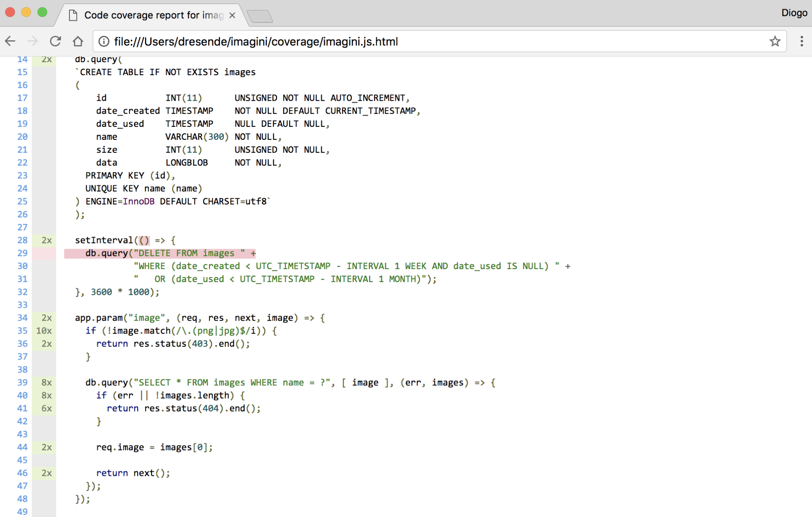Close the Code coverage report tab
This screenshot has width=812, height=517.
click(x=232, y=15)
